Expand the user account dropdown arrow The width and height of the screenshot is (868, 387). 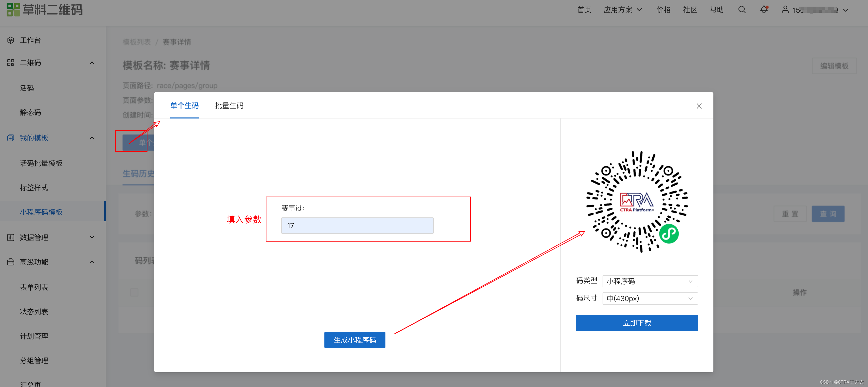tap(845, 10)
